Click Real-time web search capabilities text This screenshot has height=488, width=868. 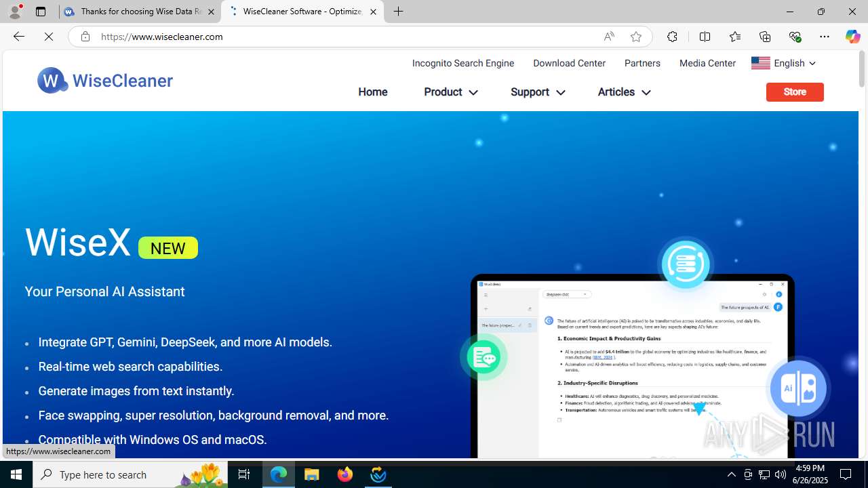pos(130,367)
